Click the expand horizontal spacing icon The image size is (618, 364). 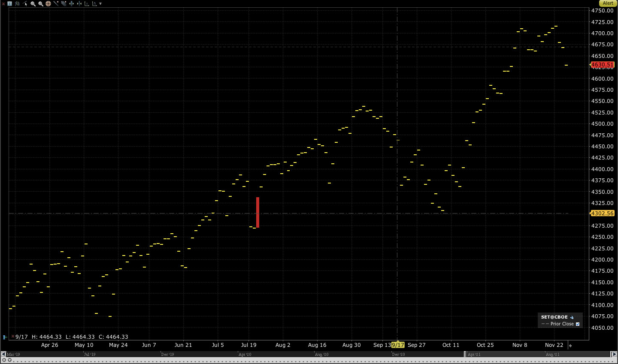pos(72,3)
